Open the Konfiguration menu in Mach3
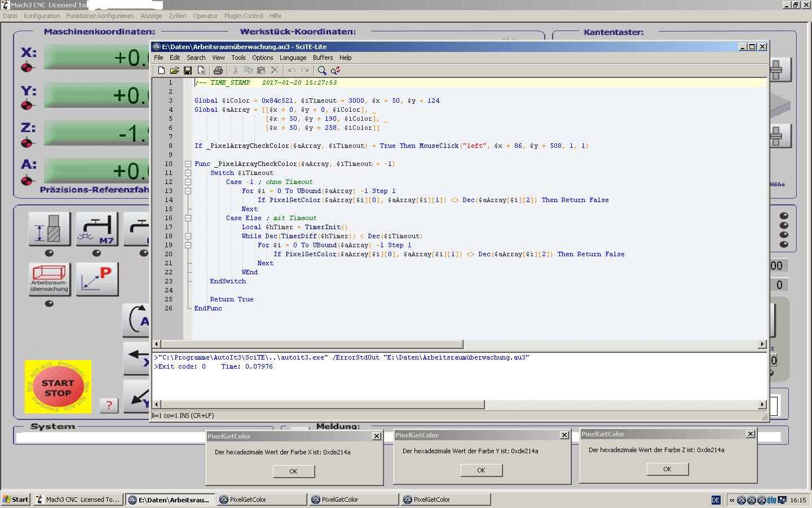The height and width of the screenshot is (508, 812). [x=42, y=16]
